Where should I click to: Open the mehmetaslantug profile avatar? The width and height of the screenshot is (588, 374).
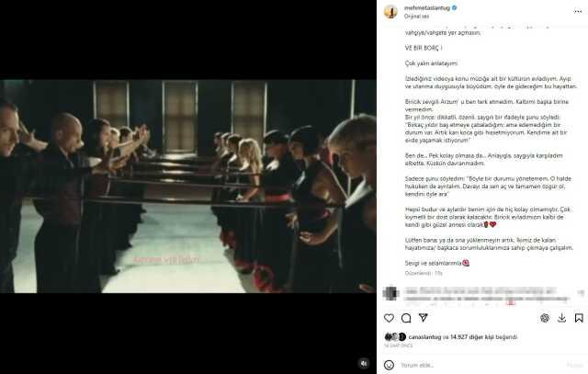point(390,11)
